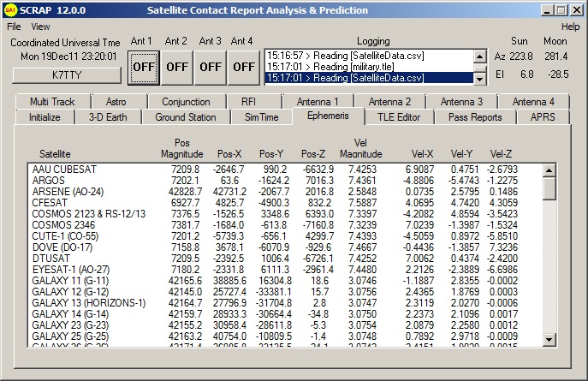Select the EYESAT-1 (AO-27) row
The height and width of the screenshot is (381, 588).
coord(285,270)
